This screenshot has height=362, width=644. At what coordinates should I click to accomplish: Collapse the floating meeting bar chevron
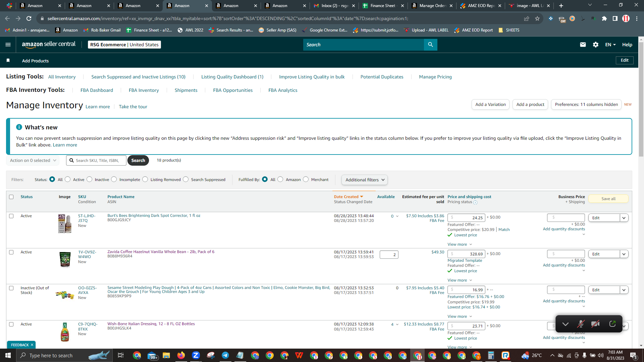566,324
